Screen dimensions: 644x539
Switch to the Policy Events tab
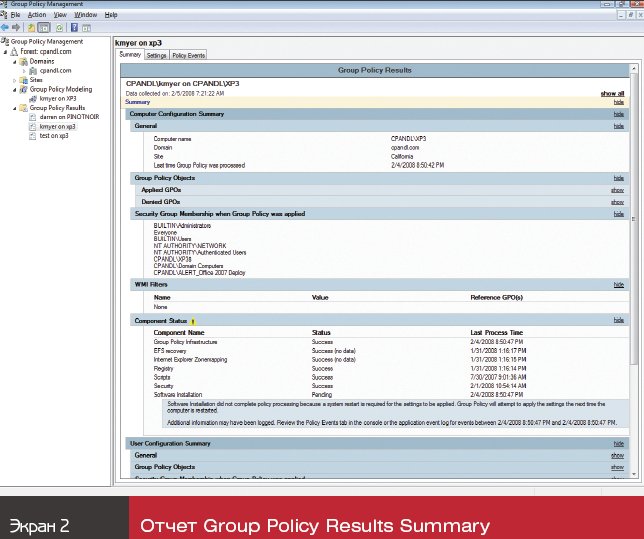[x=188, y=55]
